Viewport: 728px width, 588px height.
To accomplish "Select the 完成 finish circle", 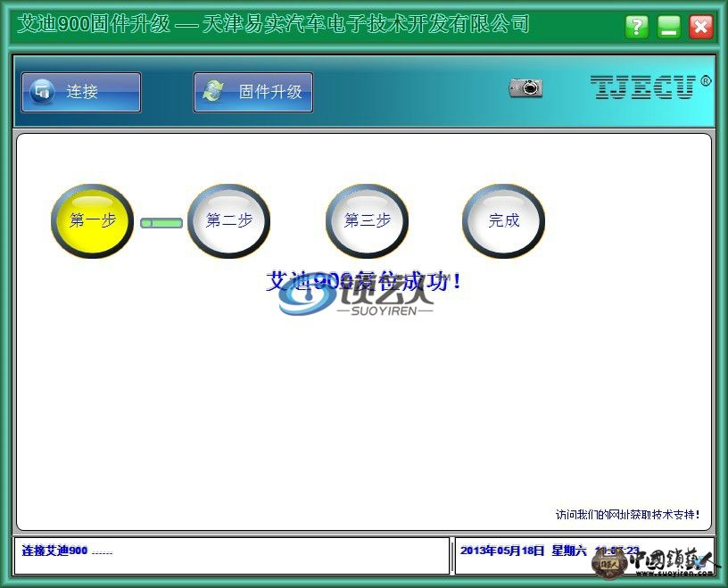I will pyautogui.click(x=504, y=221).
